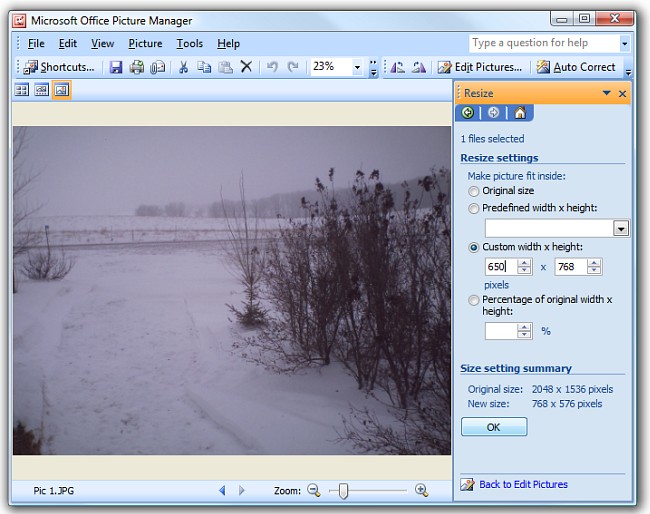Close the Resize task pane
Image resolution: width=650 pixels, height=514 pixels.
622,94
